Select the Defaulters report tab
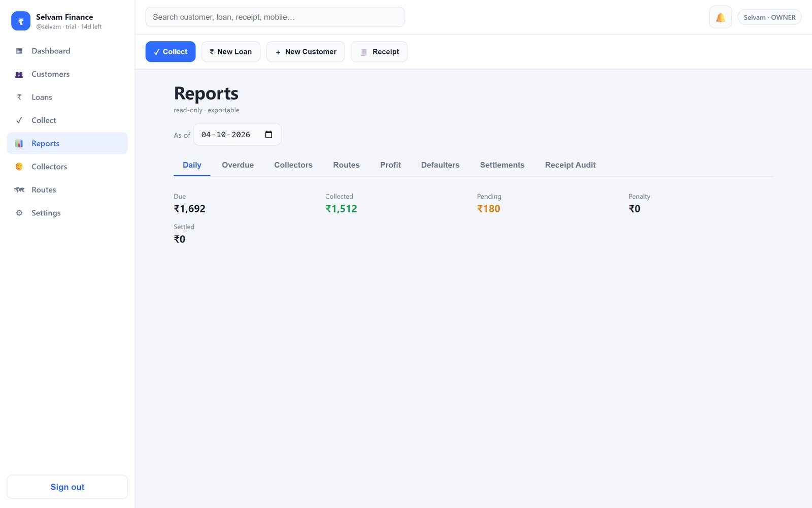The height and width of the screenshot is (508, 812). pos(440,165)
